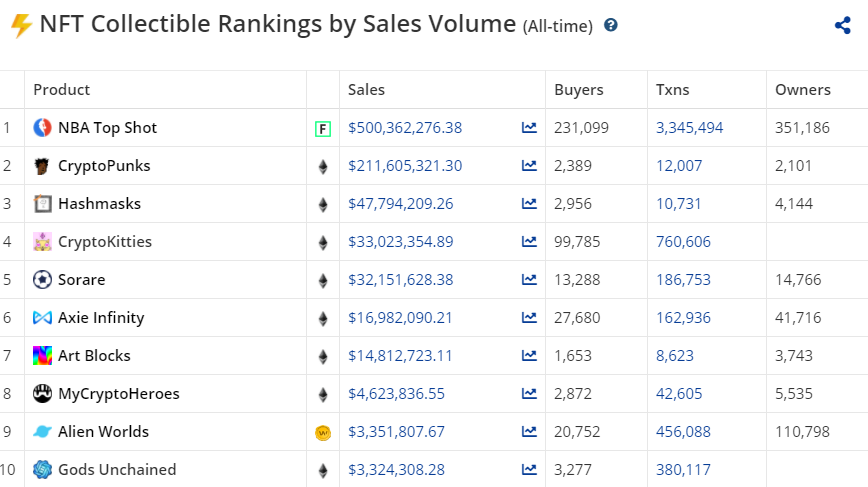Click transactions count 380,117
Image resolution: width=868 pixels, height=487 pixels.
[683, 470]
